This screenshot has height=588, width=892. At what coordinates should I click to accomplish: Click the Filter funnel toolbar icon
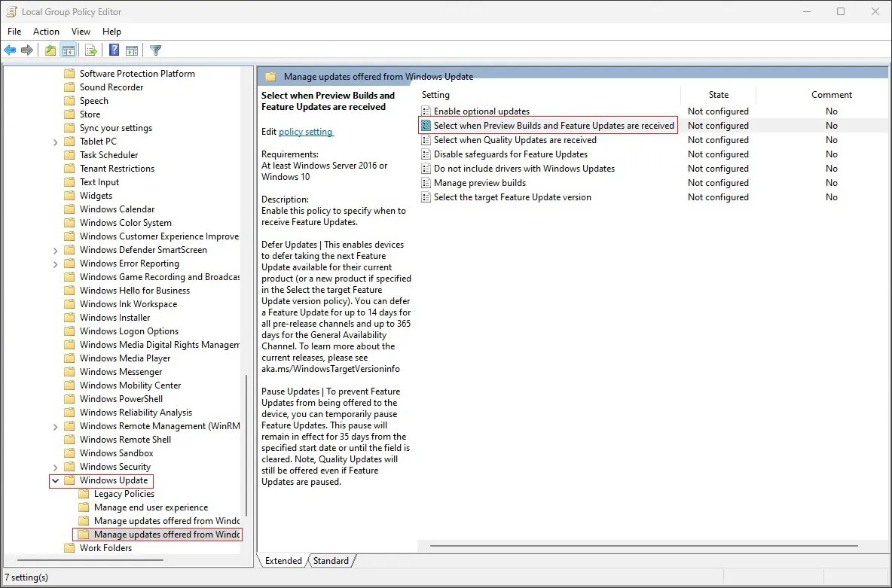pos(155,50)
